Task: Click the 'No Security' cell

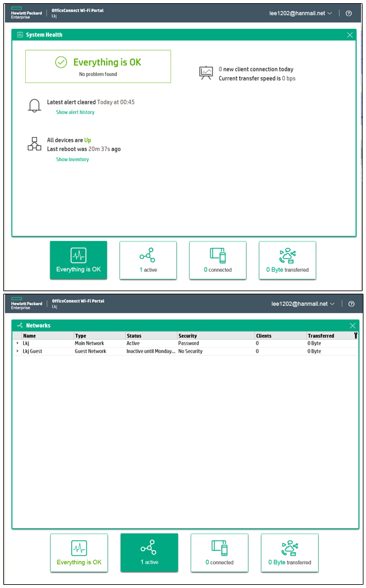Action: coord(190,351)
